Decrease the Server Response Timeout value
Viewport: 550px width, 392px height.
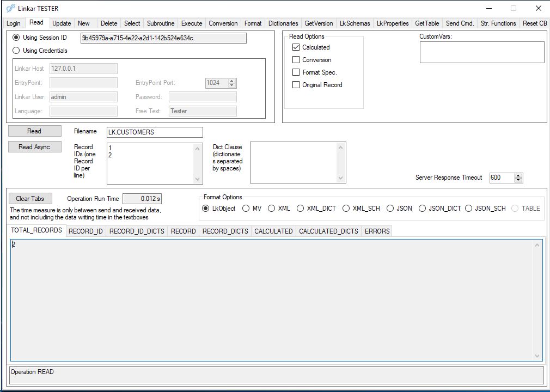click(x=518, y=180)
